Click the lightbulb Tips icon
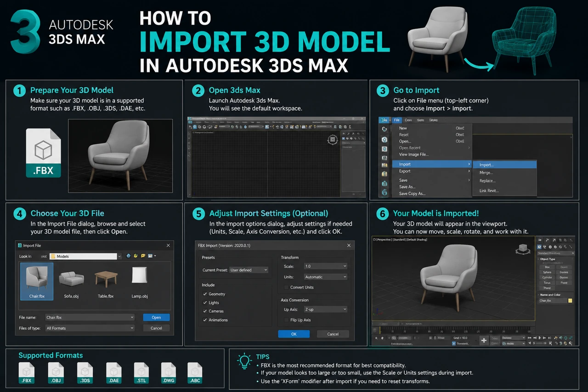588x392 pixels. coord(244,361)
